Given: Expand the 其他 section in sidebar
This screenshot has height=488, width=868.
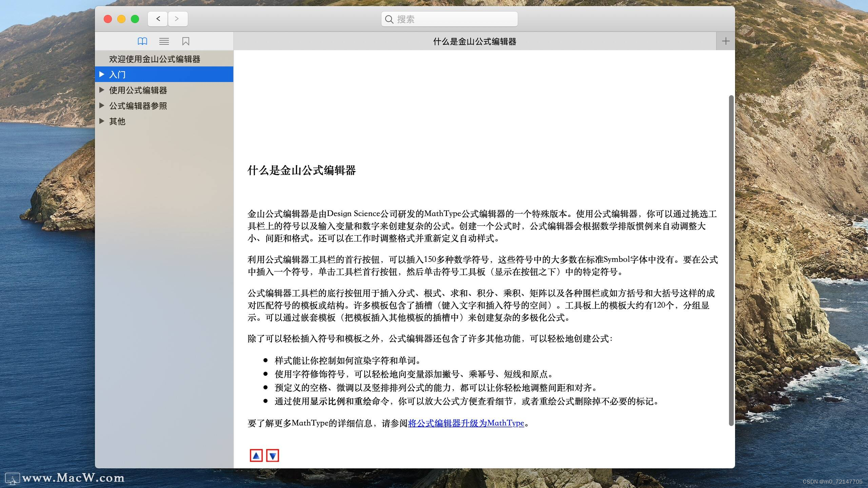Looking at the screenshot, I should [x=102, y=121].
